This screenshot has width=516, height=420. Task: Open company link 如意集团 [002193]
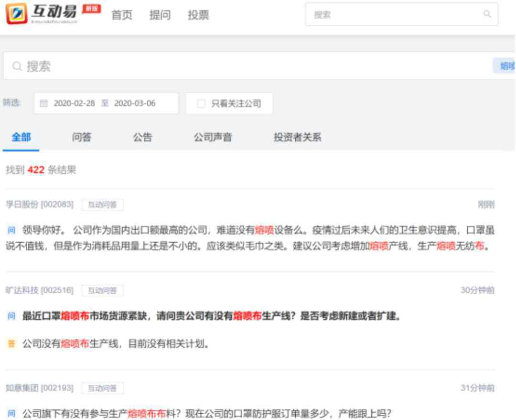40,388
